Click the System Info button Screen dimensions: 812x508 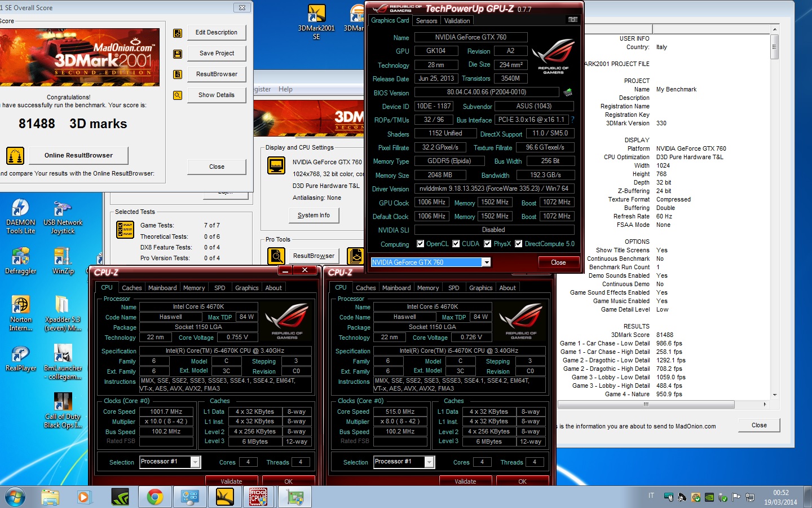(314, 215)
